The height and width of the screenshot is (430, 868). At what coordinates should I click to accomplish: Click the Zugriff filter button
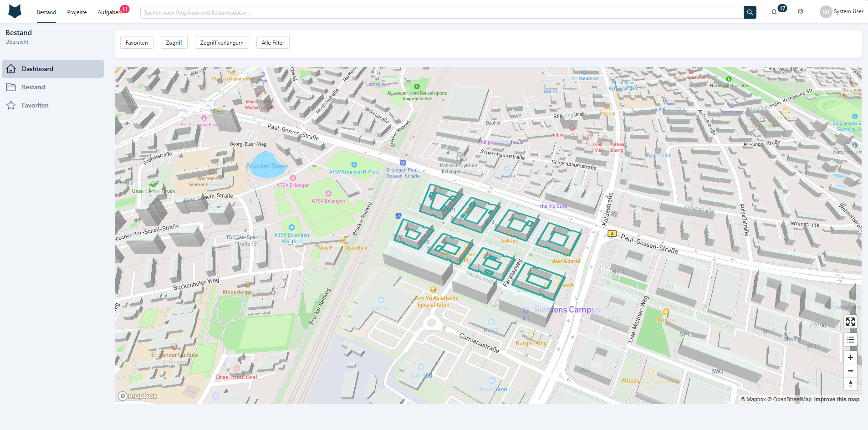click(174, 43)
